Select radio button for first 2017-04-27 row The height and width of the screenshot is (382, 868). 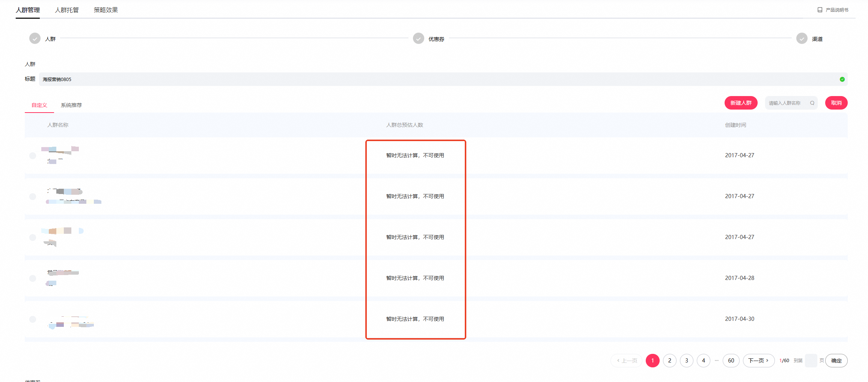33,156
